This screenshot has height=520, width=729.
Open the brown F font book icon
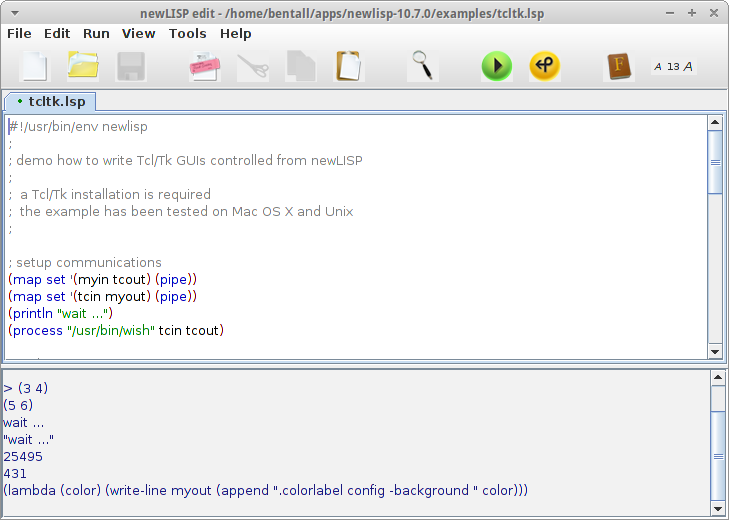(x=619, y=67)
